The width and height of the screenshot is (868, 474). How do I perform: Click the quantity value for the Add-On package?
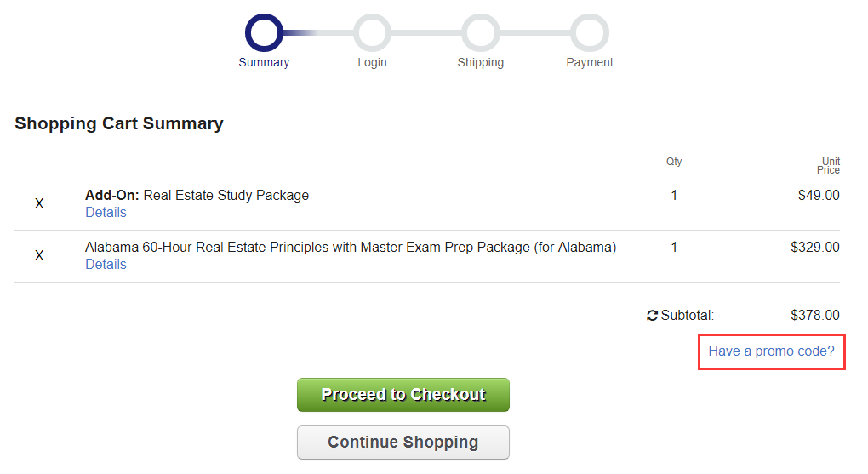pos(674,196)
